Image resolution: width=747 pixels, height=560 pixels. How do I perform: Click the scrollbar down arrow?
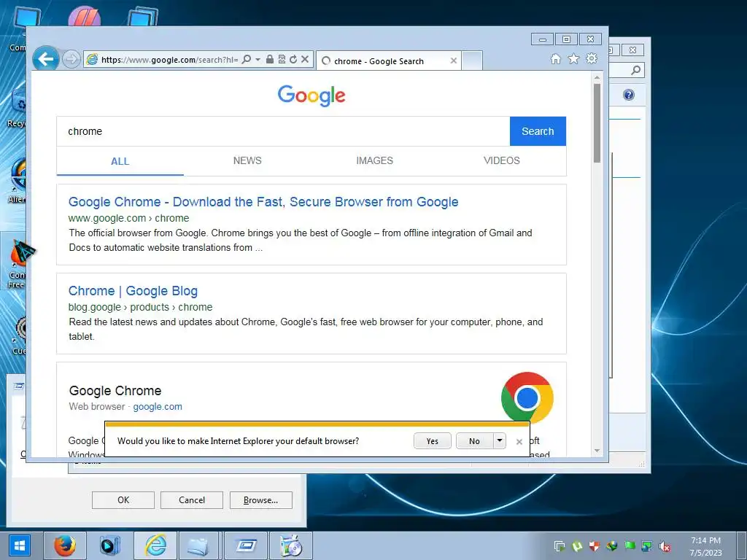point(597,451)
